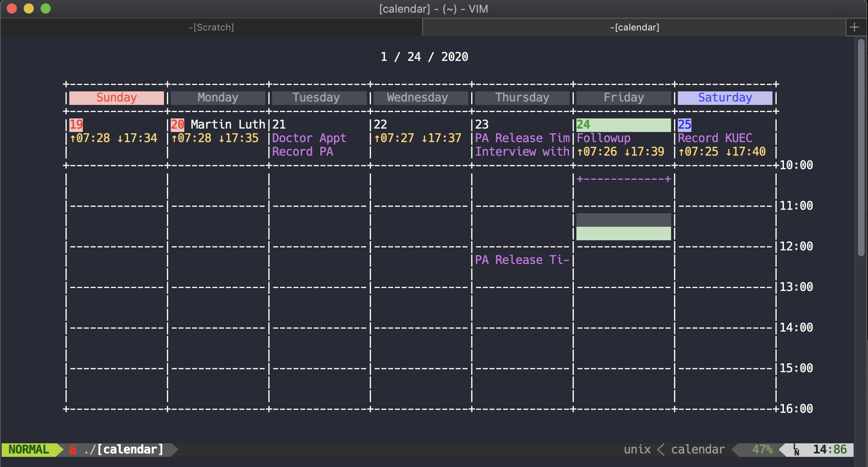Click the NORMAL mode indicator

(29, 449)
